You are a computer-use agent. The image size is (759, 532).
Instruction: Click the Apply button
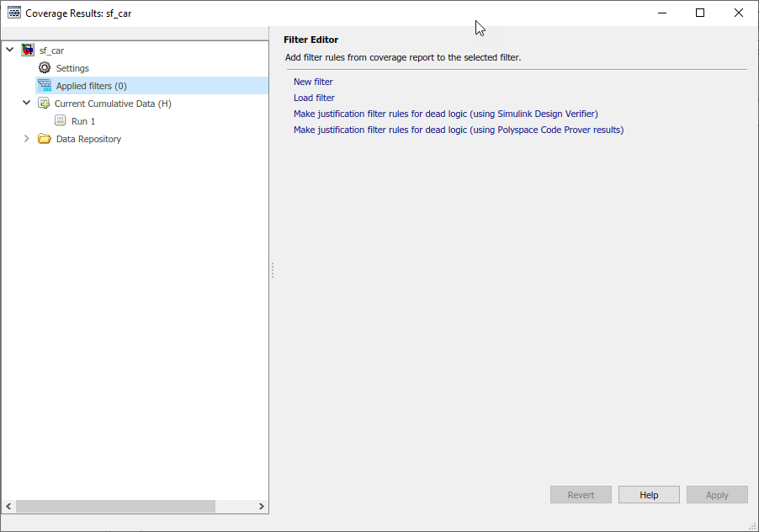tap(716, 494)
